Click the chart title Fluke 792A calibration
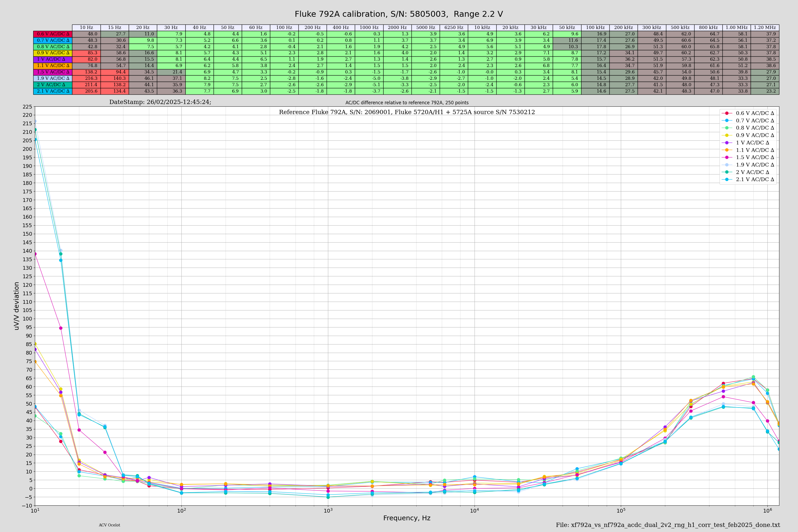Viewport: 798px width, 532px height. pos(399,14)
